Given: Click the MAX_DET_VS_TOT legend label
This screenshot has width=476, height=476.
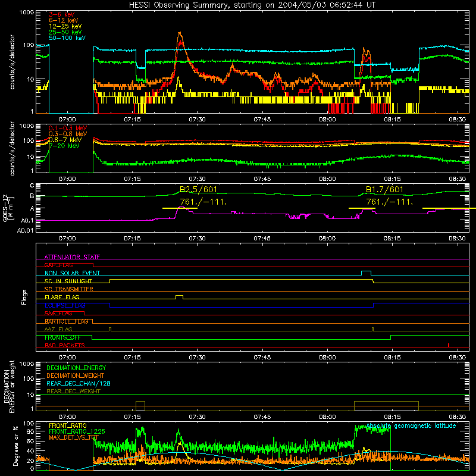Looking at the screenshot, I should pyautogui.click(x=74, y=437).
